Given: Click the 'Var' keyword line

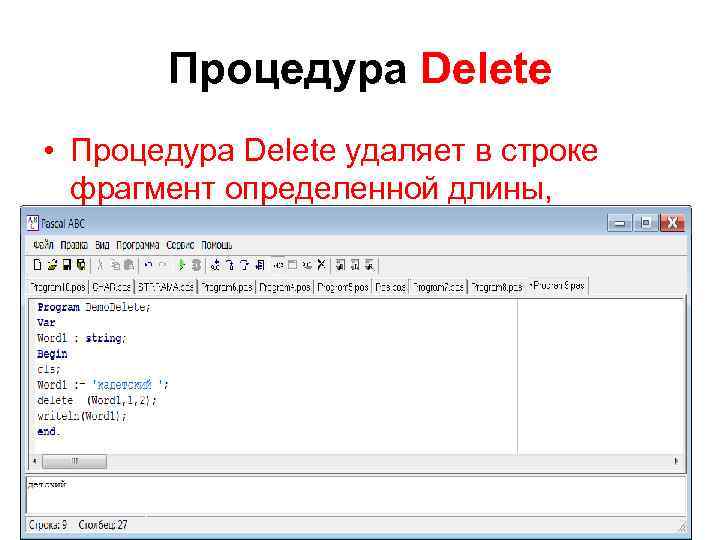Looking at the screenshot, I should (x=46, y=323).
